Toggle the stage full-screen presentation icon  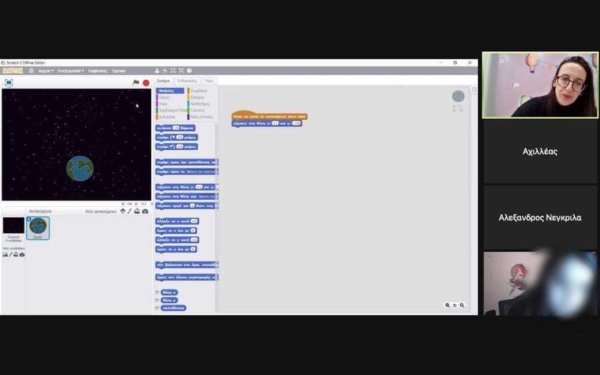(8, 83)
